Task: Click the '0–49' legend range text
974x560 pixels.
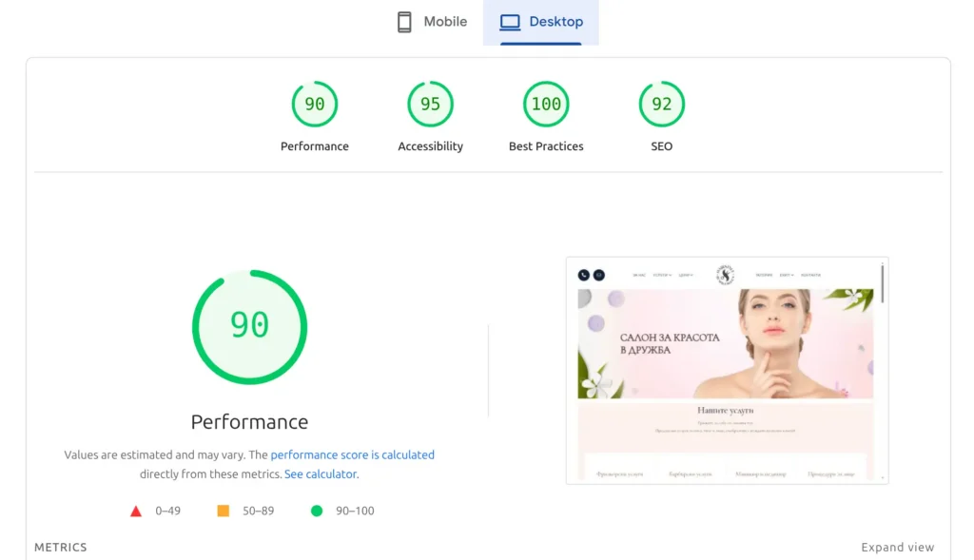Action: click(x=167, y=511)
